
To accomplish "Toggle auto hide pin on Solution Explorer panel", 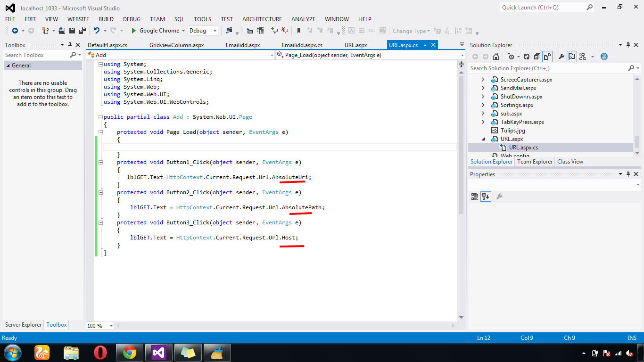I will tap(628, 45).
